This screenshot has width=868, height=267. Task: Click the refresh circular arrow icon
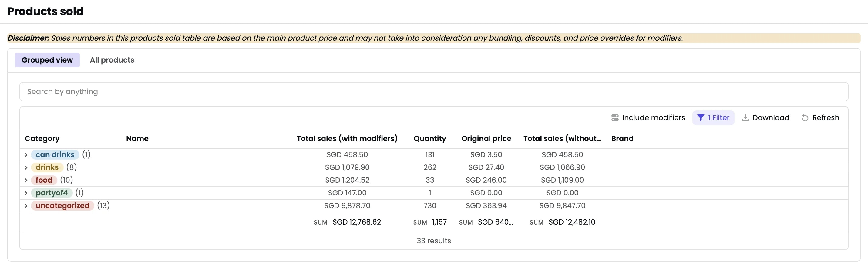(805, 117)
